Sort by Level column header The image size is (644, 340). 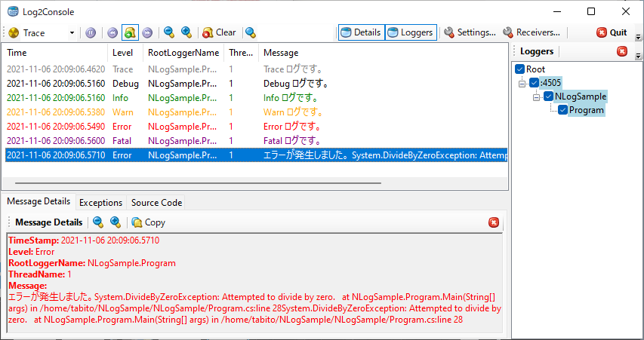point(125,53)
